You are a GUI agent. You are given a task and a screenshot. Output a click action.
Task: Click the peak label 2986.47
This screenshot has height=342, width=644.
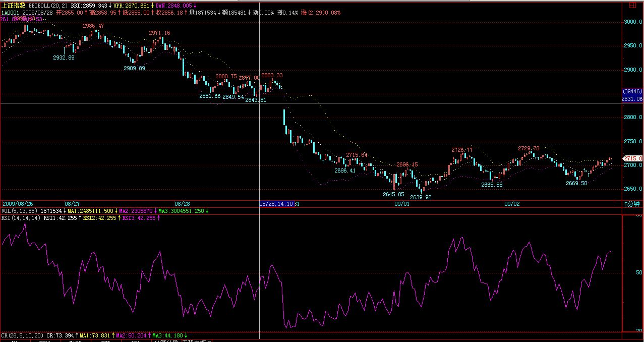[x=94, y=26]
